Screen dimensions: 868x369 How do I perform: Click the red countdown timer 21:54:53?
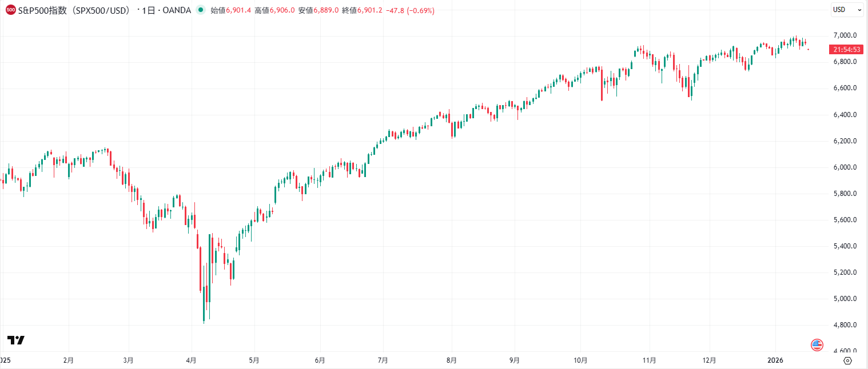(847, 49)
